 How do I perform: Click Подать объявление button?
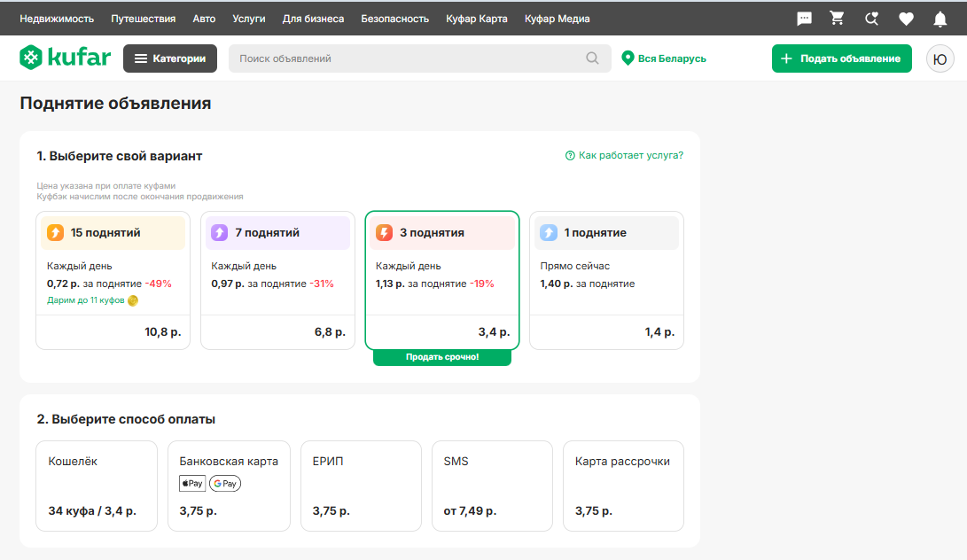coord(841,58)
